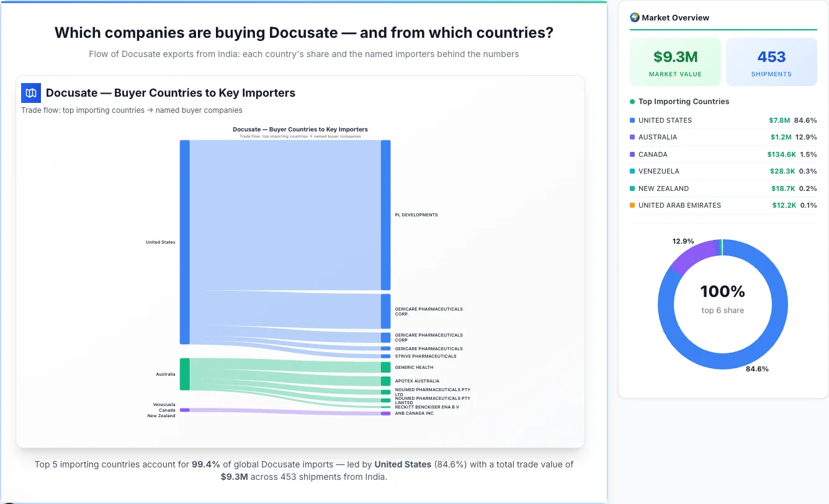Click the teal VENEZUELA legend marker
Screen dimensions: 829x504
632,171
